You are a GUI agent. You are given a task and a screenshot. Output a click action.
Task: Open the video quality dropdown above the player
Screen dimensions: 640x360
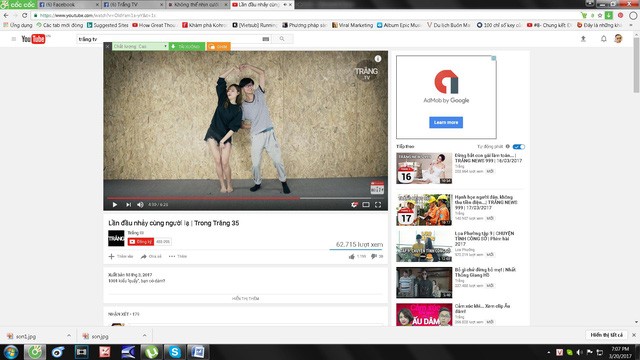(x=140, y=47)
